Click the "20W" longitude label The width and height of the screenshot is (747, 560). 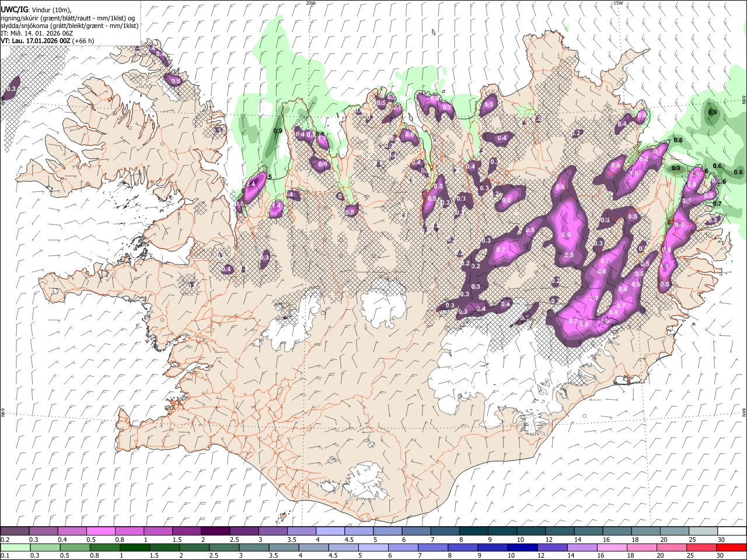coord(310,3)
